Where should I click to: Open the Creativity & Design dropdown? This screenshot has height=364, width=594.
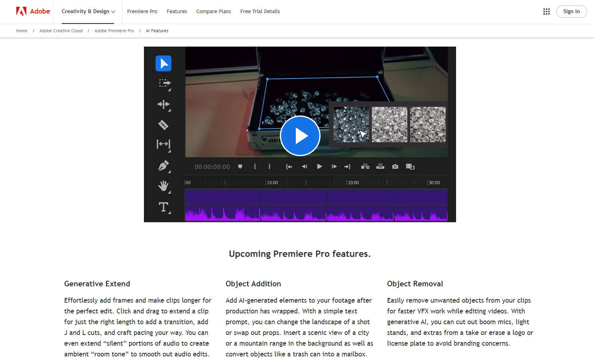(89, 11)
